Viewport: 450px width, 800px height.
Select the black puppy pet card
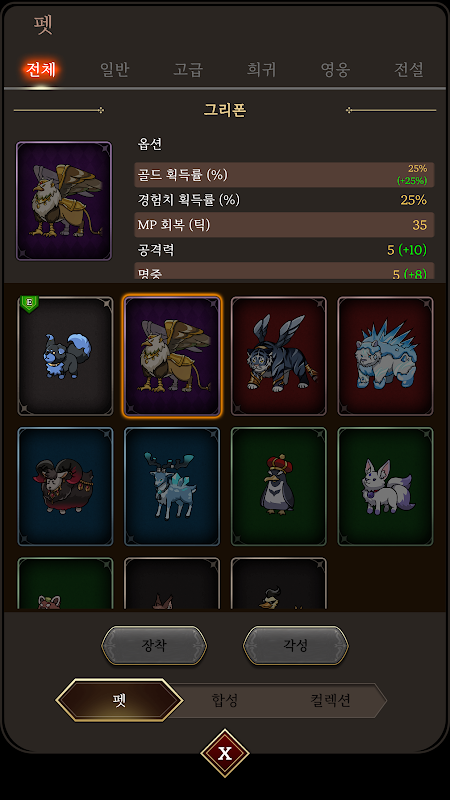(x=65, y=356)
